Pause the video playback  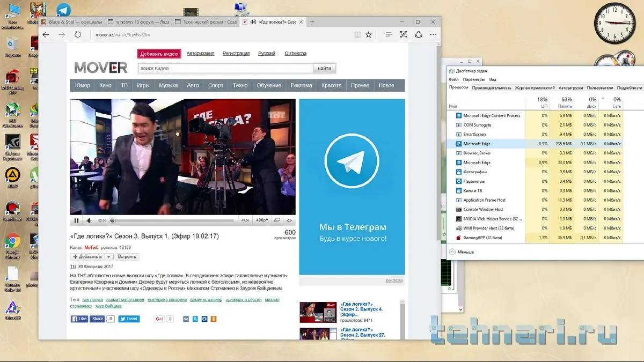(76, 220)
